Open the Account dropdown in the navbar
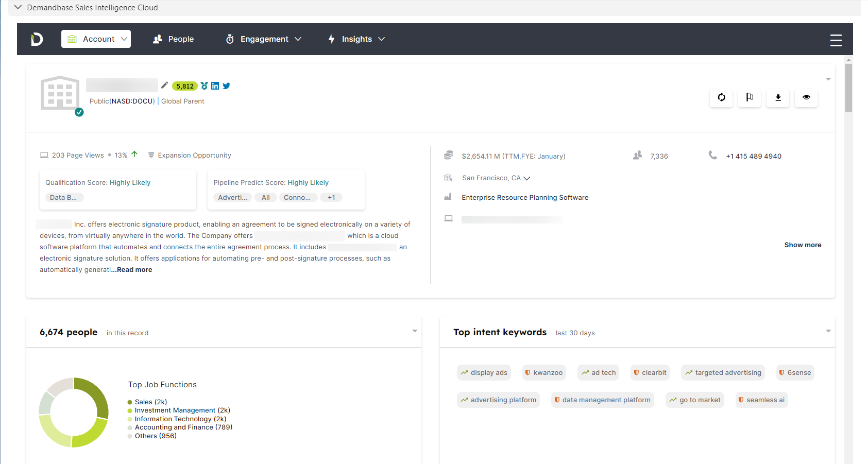868x464 pixels. click(x=96, y=39)
